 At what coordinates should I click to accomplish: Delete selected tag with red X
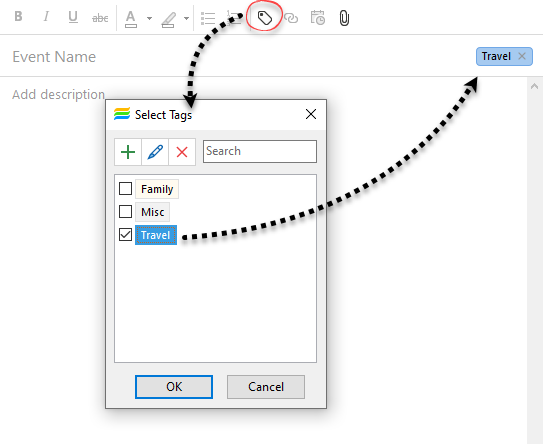click(x=182, y=152)
